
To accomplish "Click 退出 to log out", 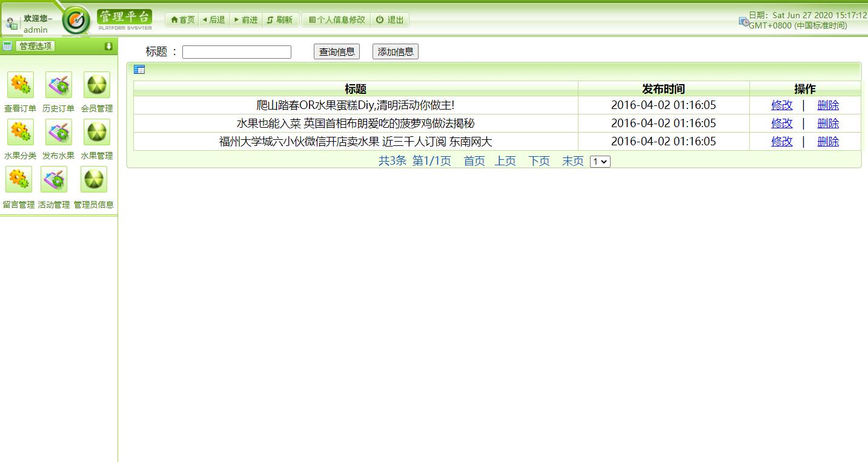I will 390,19.
